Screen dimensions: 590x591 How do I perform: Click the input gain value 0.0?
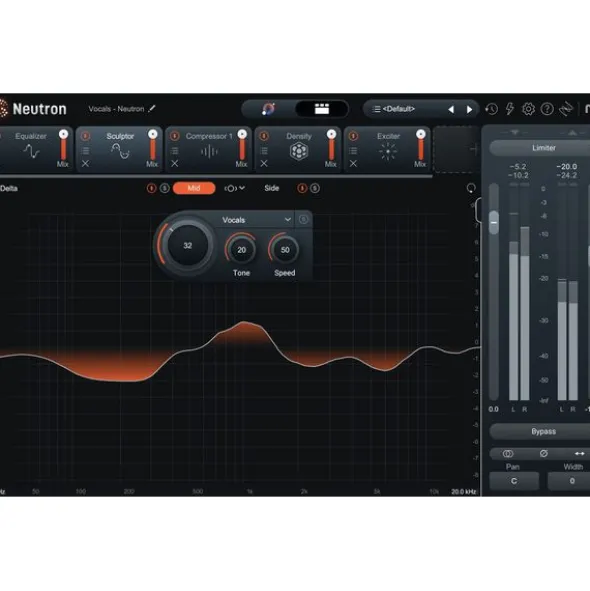tap(493, 409)
